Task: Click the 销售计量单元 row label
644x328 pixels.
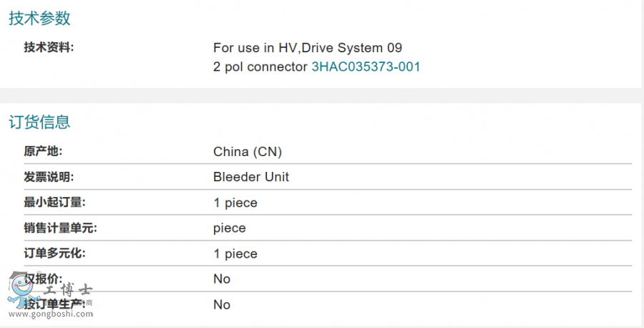Action: (59, 228)
